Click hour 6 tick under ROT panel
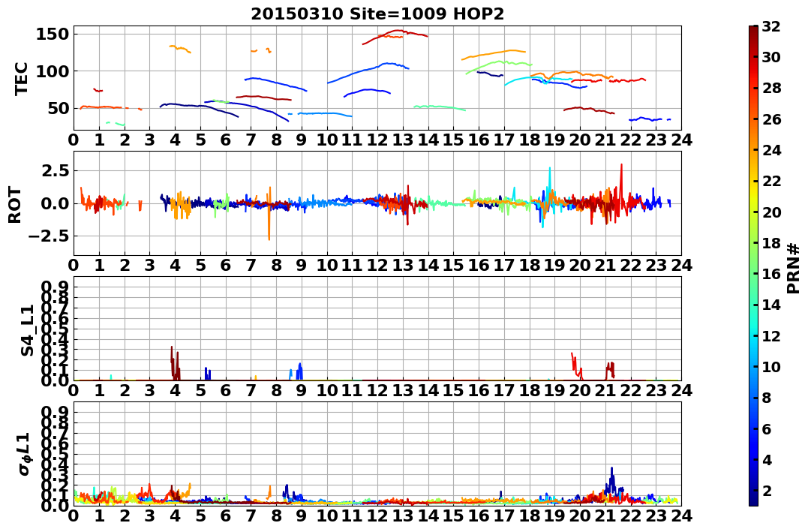The image size is (808, 532). point(226,266)
